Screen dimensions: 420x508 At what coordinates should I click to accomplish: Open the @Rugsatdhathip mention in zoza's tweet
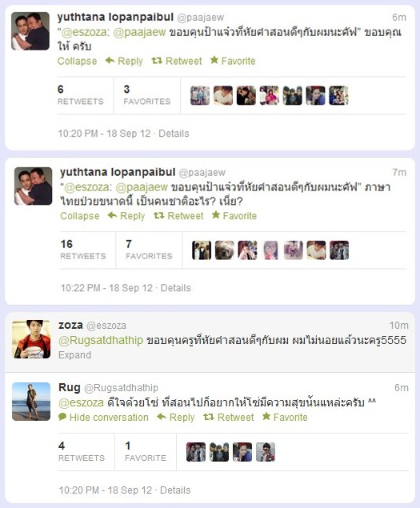click(x=101, y=340)
